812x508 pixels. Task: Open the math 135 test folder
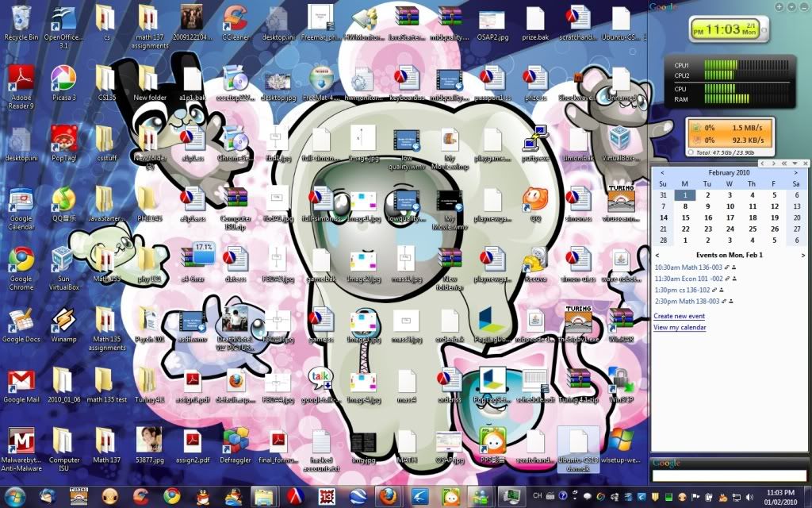coord(106,387)
